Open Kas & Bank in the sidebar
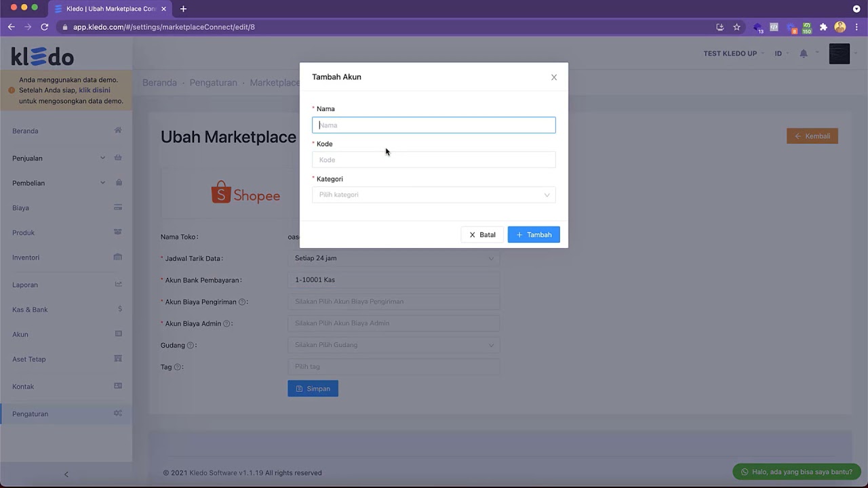Screen dimensions: 868x488 coord(30,310)
